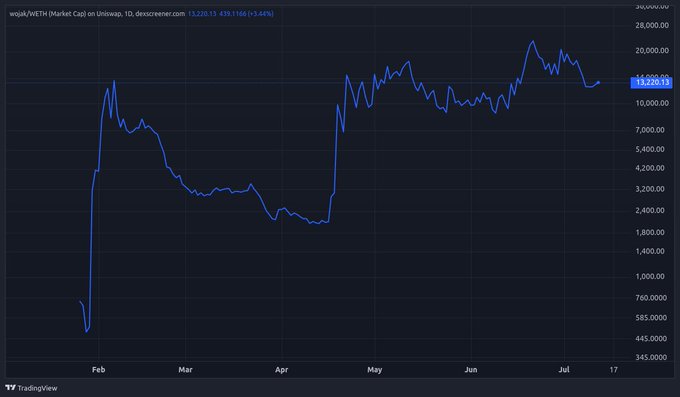This screenshot has height=397, width=680.
Task: Click the 17 date label on time axis
Action: pos(613,370)
